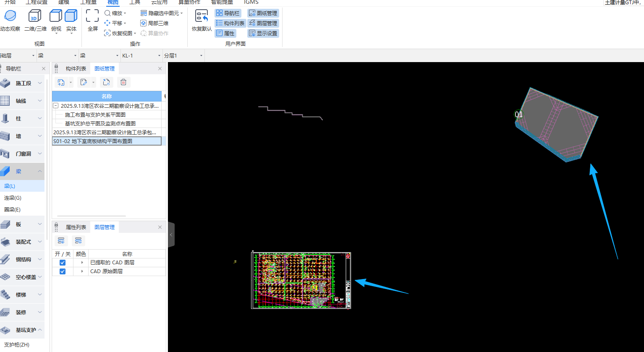Switch to the 构件列表 tab
This screenshot has height=352, width=644.
[x=76, y=68]
